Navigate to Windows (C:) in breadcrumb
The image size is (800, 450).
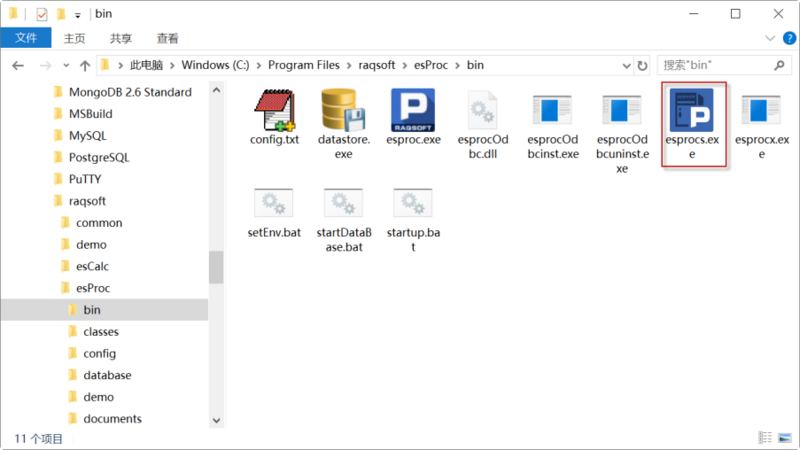pos(215,65)
